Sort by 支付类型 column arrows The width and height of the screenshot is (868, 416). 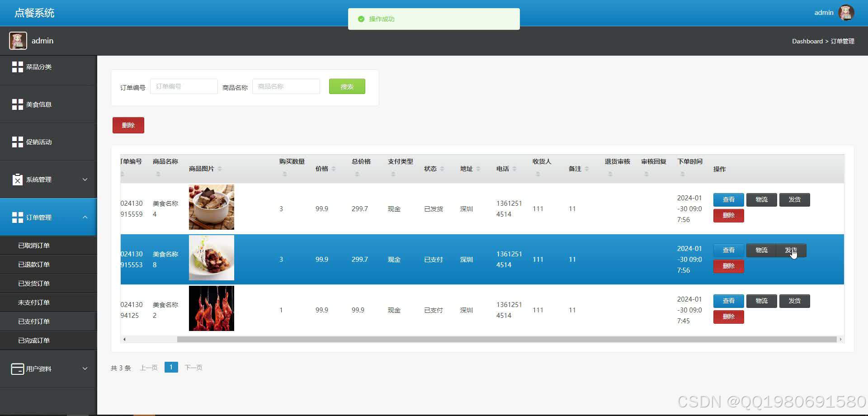[x=393, y=174]
